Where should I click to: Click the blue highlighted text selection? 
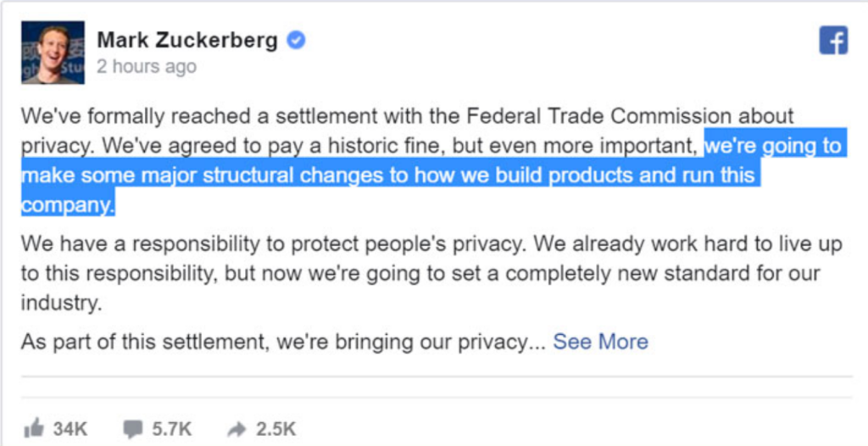(390, 176)
